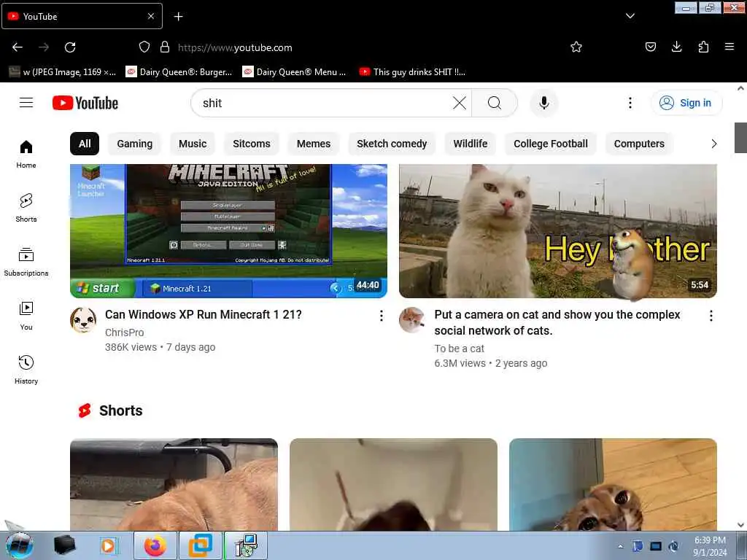Open the cat camera video title
The width and height of the screenshot is (747, 560).
[x=557, y=322]
